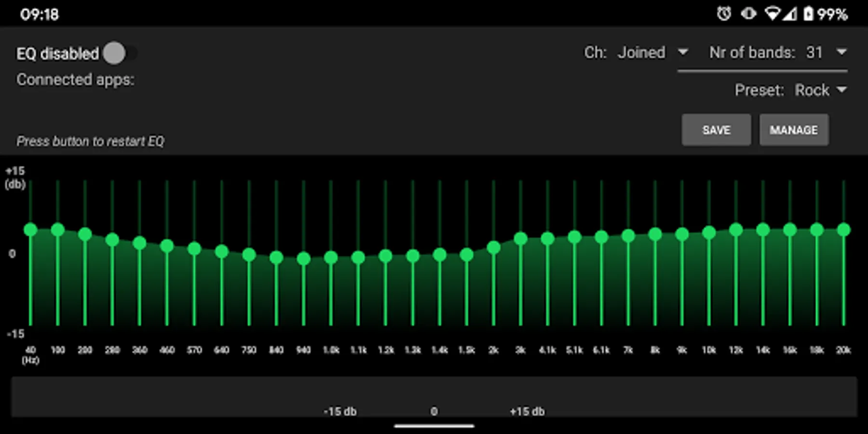Select the 200 Hz band slider knob
The height and width of the screenshot is (434, 868).
coord(85,234)
